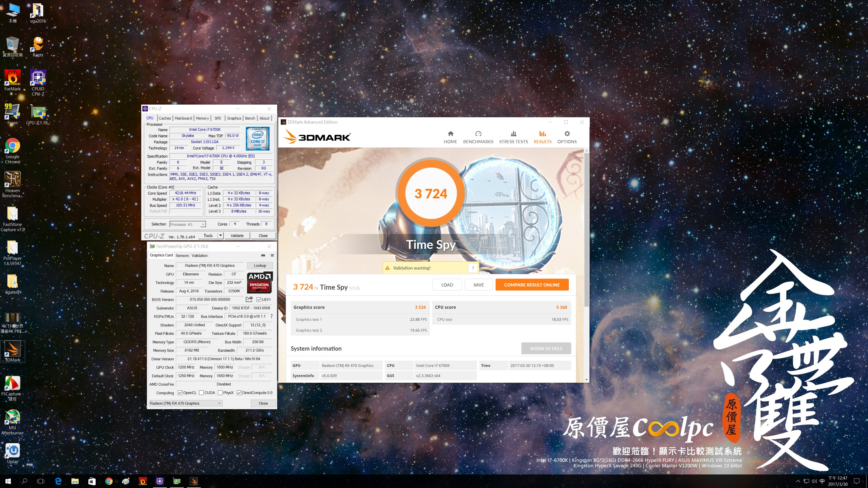Open the Google Chrome desktop shortcut
Screen dimensions: 868x488
click(x=12, y=151)
